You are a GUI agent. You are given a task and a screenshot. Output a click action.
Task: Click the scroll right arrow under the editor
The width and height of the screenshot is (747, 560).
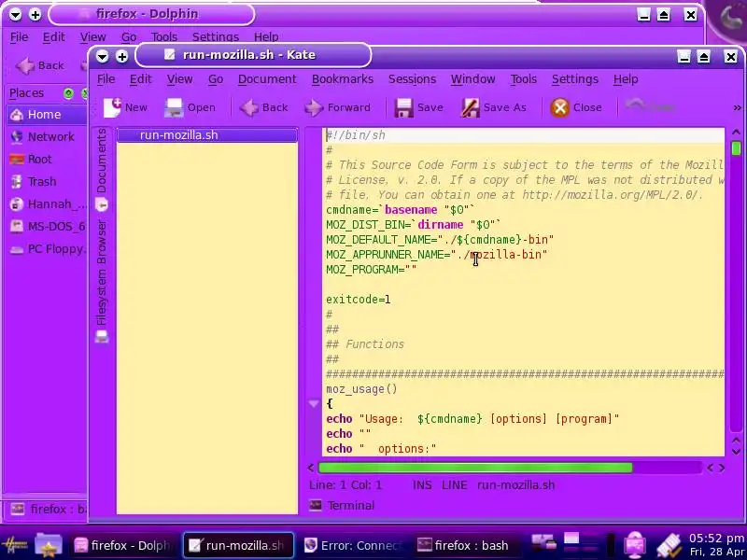[x=722, y=469]
